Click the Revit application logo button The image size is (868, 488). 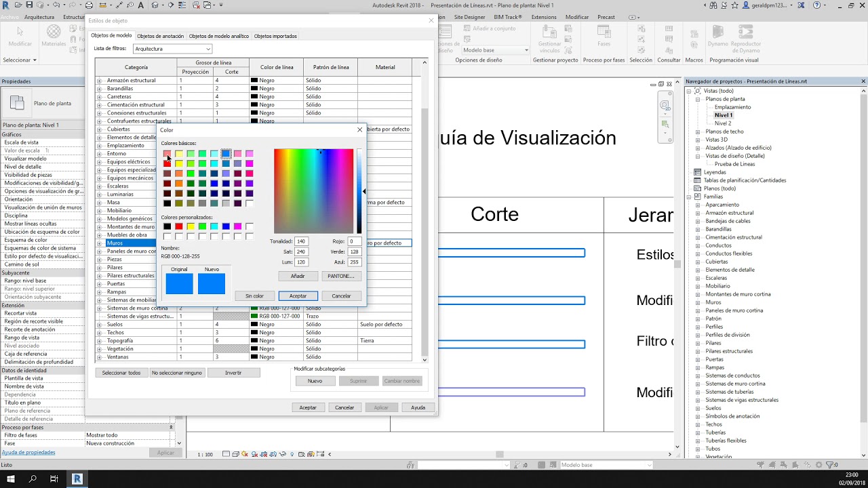[6, 5]
